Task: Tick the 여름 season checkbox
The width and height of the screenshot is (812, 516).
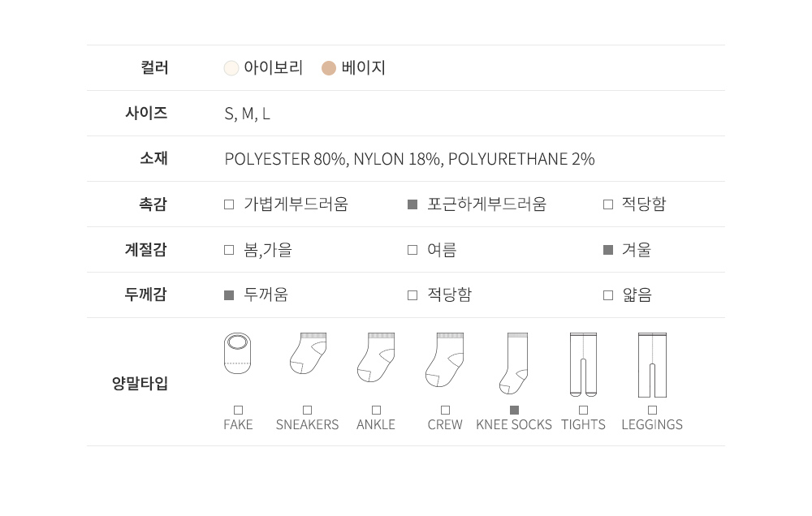Action: pos(412,250)
